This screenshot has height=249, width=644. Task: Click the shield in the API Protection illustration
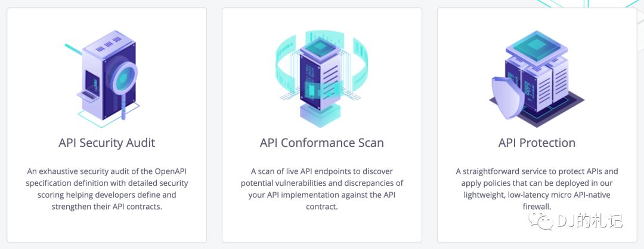(509, 97)
